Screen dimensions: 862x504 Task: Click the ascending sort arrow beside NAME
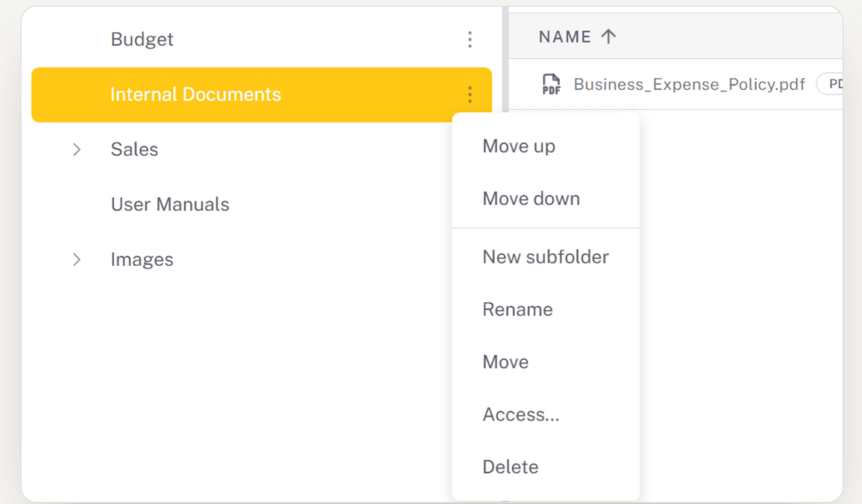click(x=608, y=37)
